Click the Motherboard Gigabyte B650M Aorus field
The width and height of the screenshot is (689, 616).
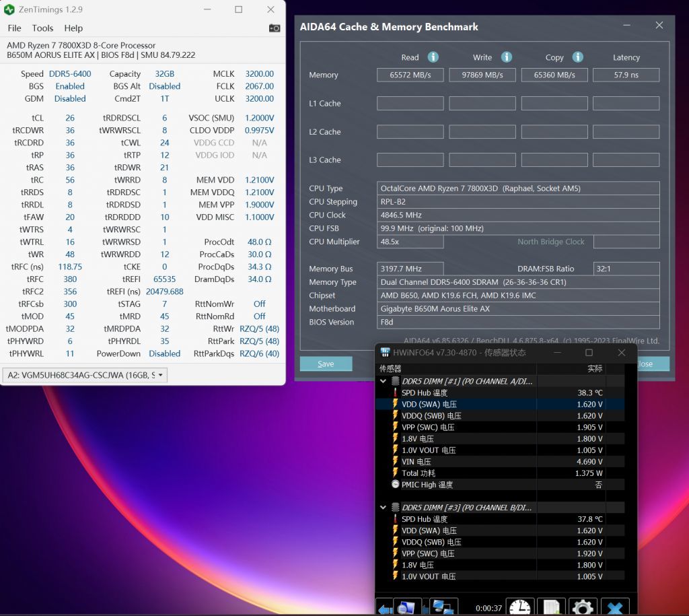[518, 308]
